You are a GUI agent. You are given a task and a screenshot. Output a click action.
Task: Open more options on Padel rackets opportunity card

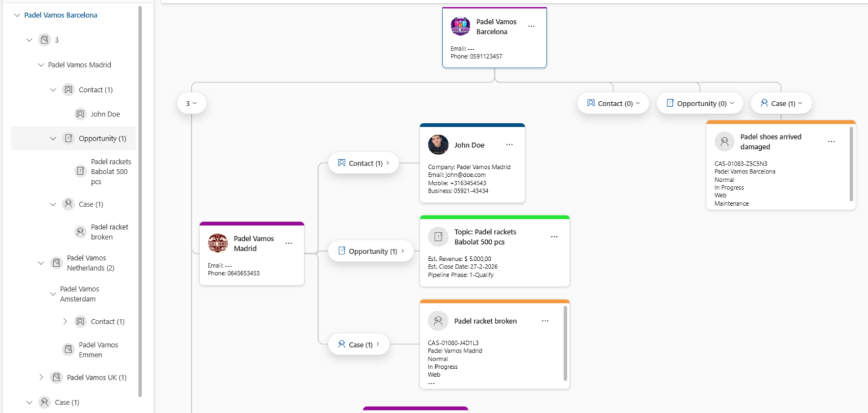click(554, 237)
